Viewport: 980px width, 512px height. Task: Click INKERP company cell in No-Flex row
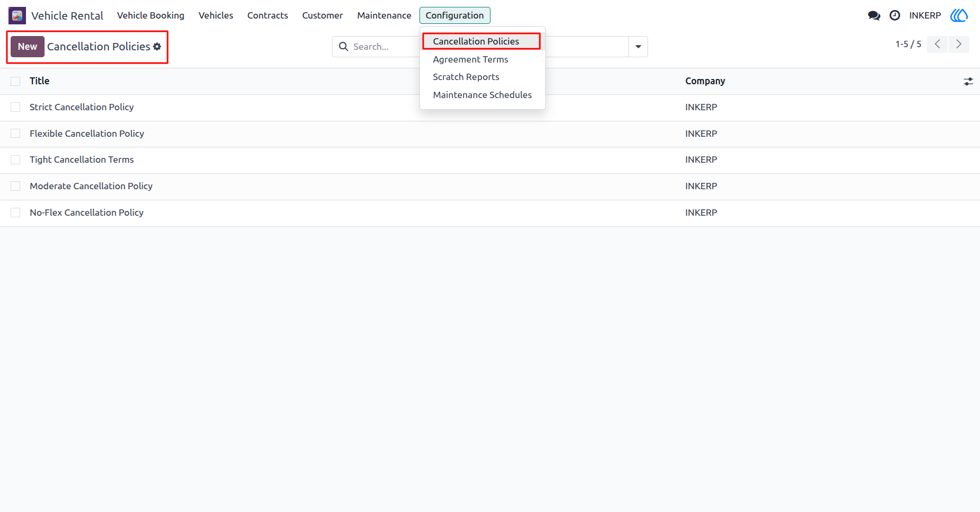[x=701, y=213]
